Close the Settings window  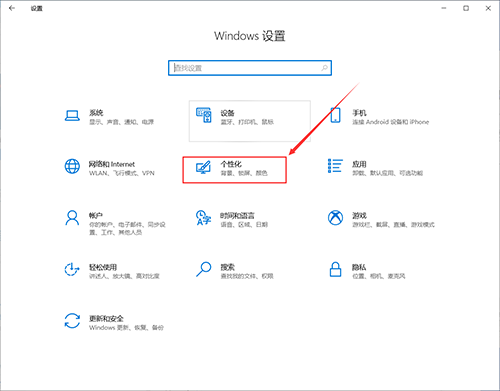[488, 8]
